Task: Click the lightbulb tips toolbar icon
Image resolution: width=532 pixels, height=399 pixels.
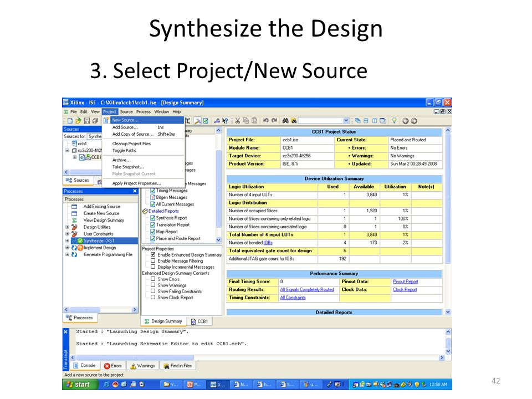Action: (394, 121)
